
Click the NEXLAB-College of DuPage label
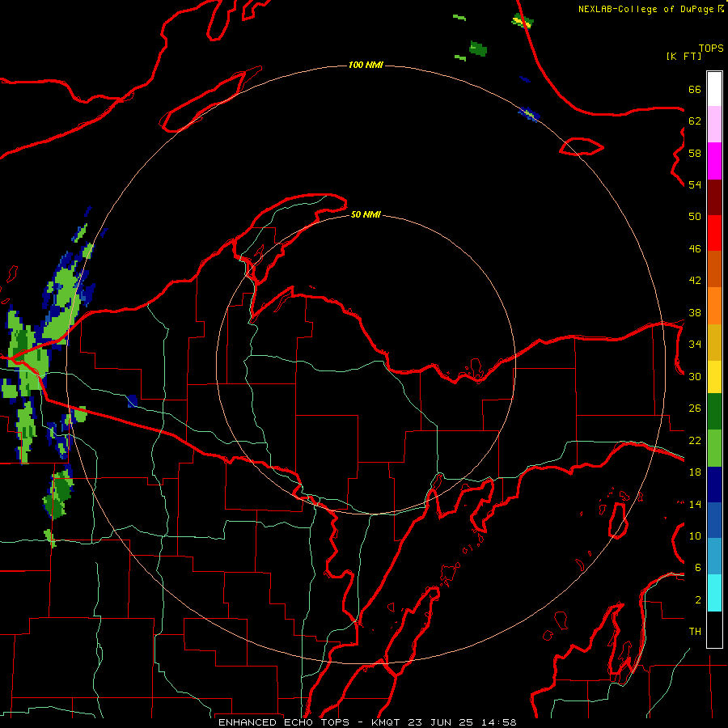[x=645, y=9]
